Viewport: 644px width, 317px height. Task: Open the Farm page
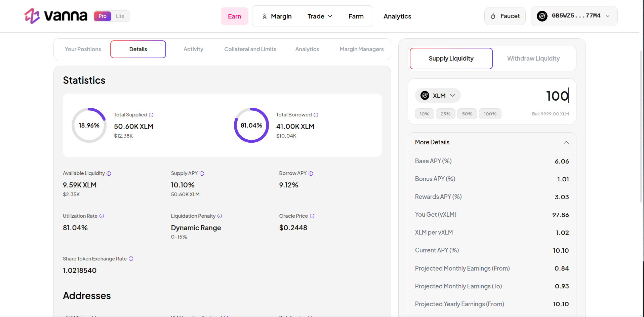point(356,16)
